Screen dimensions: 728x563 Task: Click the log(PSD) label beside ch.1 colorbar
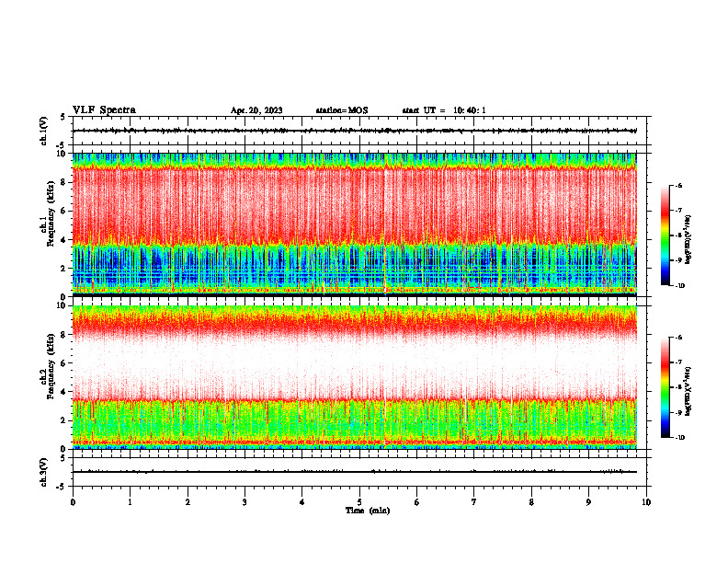pos(688,239)
